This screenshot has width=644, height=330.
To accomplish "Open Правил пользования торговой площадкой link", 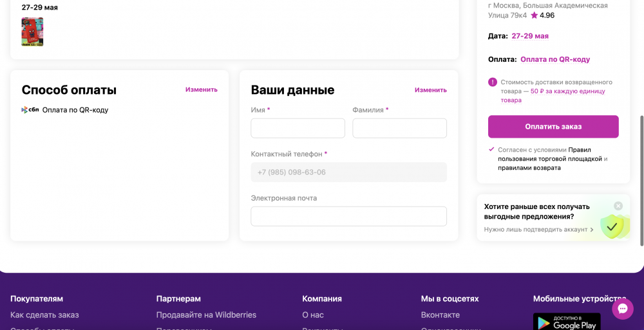I will 550,154.
